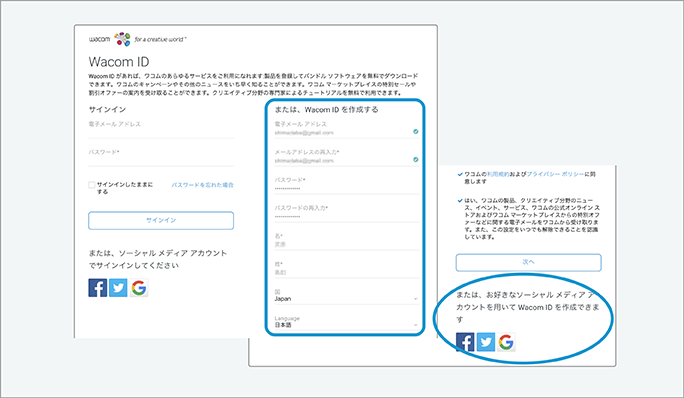Open the Language 日本語 dropdown
Viewport: 684px width, 398px height.
point(347,322)
